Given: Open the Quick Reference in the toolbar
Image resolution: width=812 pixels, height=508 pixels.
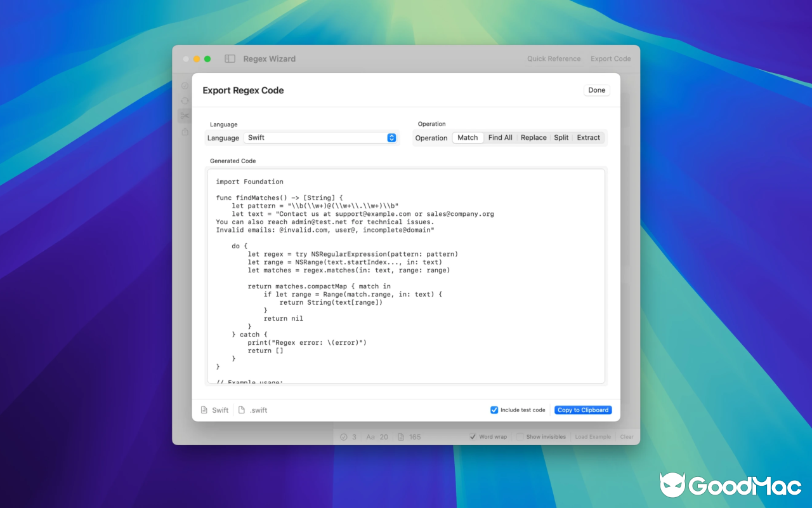Looking at the screenshot, I should (553, 58).
